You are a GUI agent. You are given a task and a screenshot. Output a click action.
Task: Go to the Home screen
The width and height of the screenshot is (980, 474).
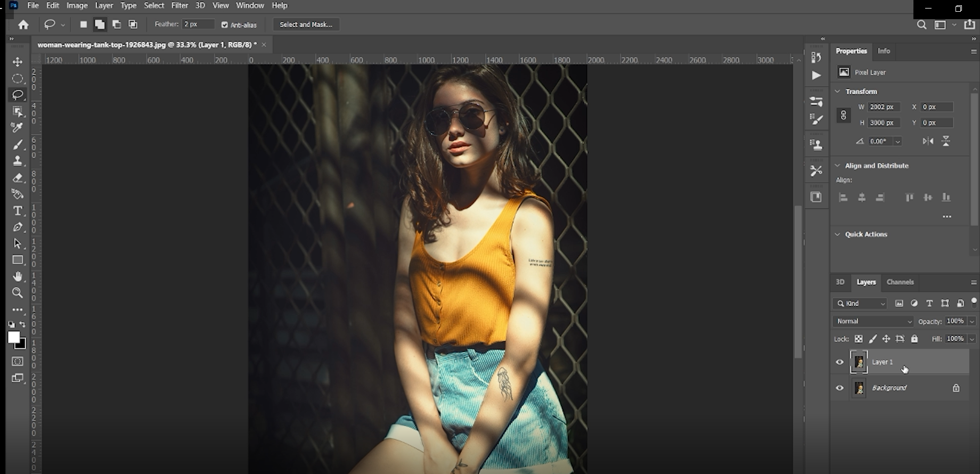[x=23, y=24]
